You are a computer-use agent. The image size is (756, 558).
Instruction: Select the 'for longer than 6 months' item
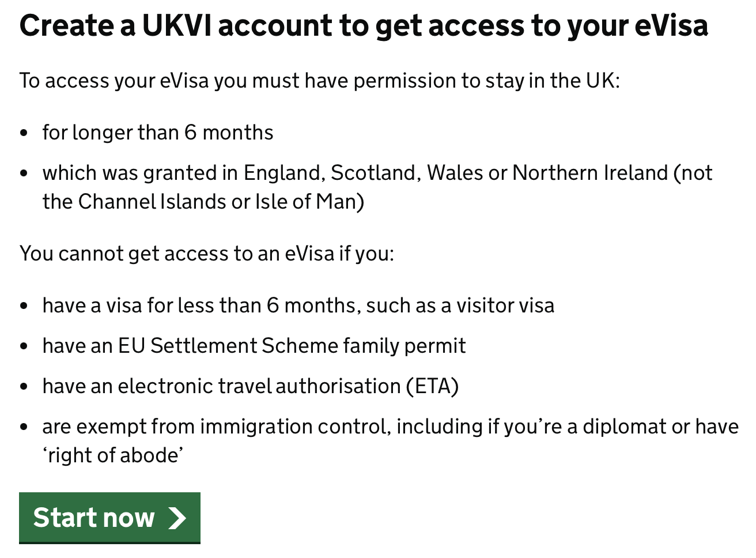[x=158, y=133]
